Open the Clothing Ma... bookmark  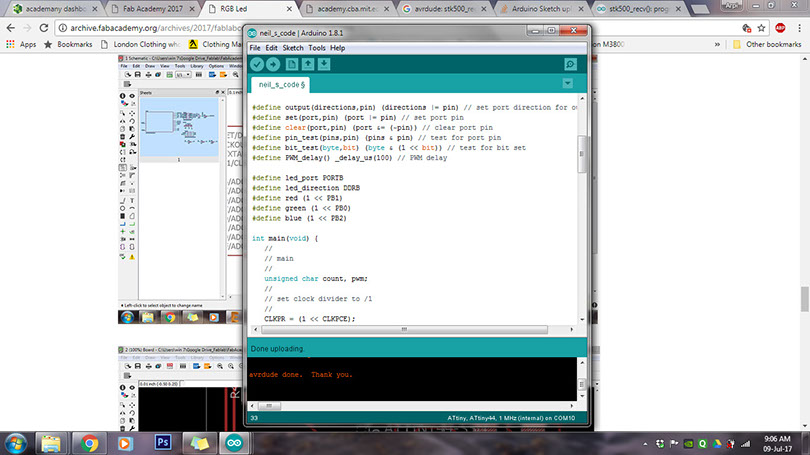coord(215,44)
